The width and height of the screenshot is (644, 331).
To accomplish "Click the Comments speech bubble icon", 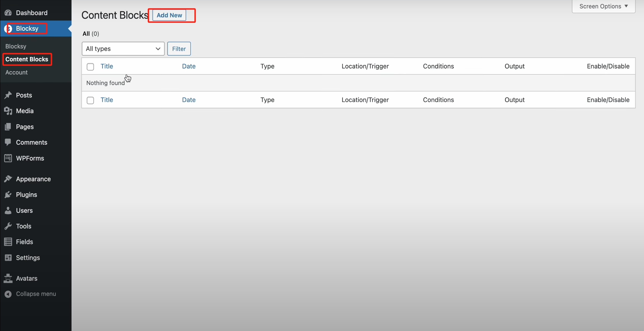I will click(8, 142).
